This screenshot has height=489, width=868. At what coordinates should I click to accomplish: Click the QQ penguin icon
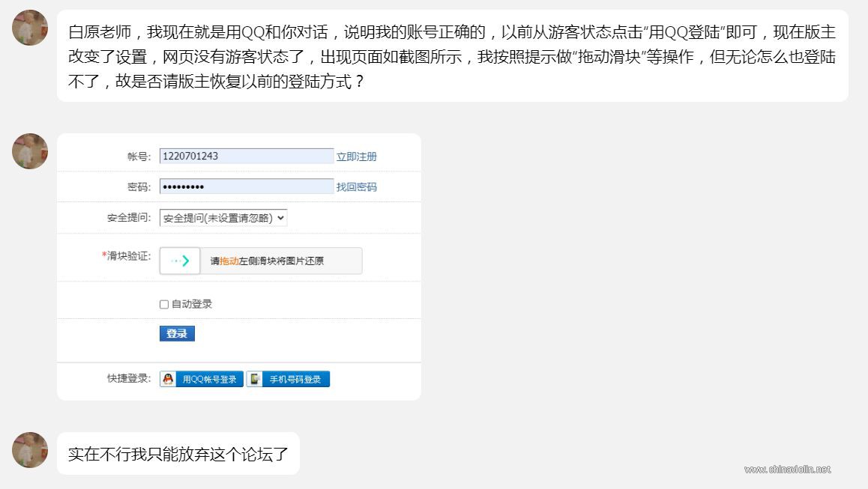tap(168, 379)
